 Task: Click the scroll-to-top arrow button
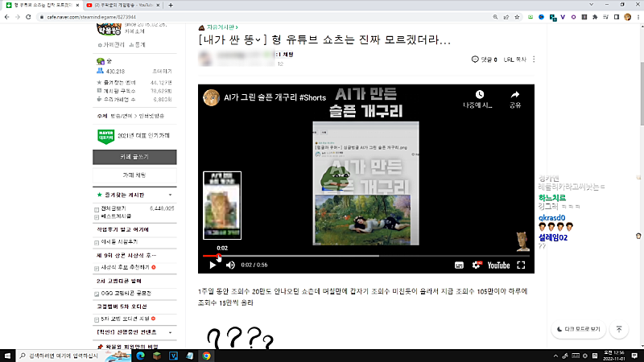[x=619, y=329]
